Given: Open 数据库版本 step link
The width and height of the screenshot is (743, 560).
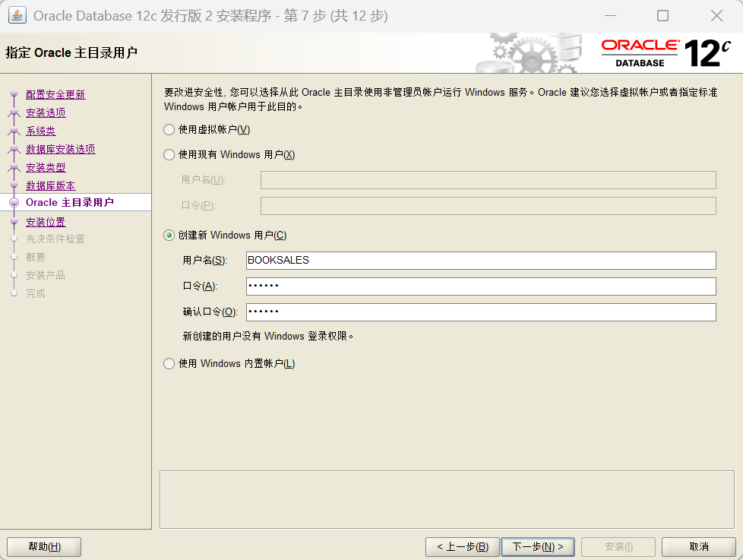Looking at the screenshot, I should tap(51, 185).
